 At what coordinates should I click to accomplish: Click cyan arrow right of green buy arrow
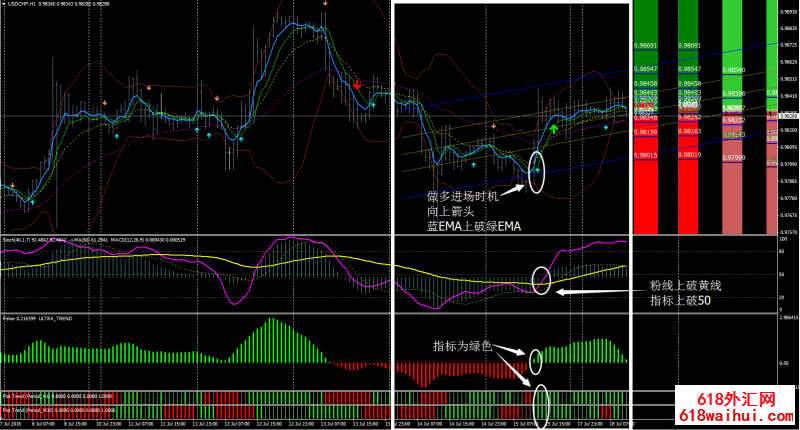[606, 128]
